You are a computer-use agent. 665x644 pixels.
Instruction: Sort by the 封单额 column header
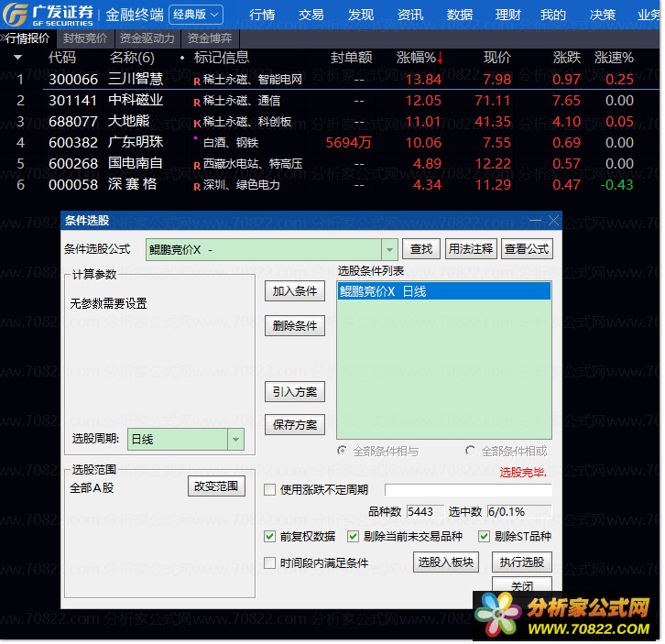(x=351, y=58)
